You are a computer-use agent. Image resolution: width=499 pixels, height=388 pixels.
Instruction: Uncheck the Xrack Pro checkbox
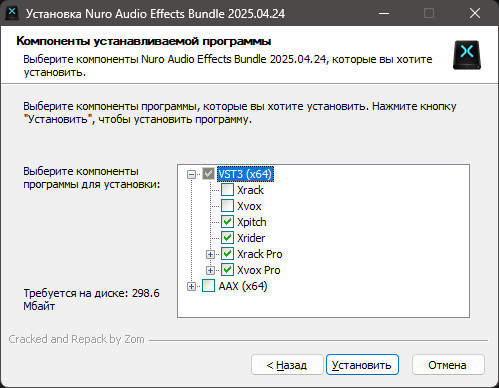pos(227,254)
